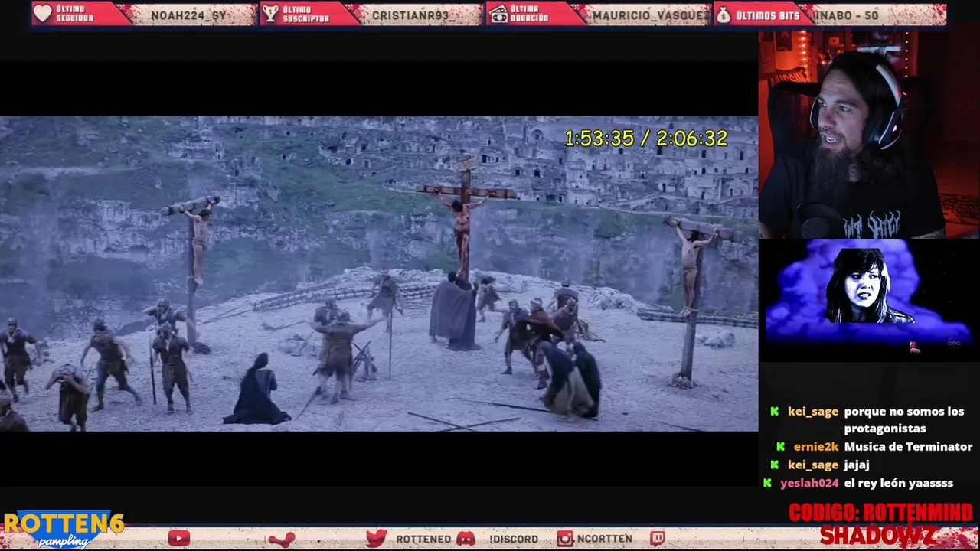Click the green K badge beside yeslah024
This screenshot has width=980, height=551.
point(767,484)
